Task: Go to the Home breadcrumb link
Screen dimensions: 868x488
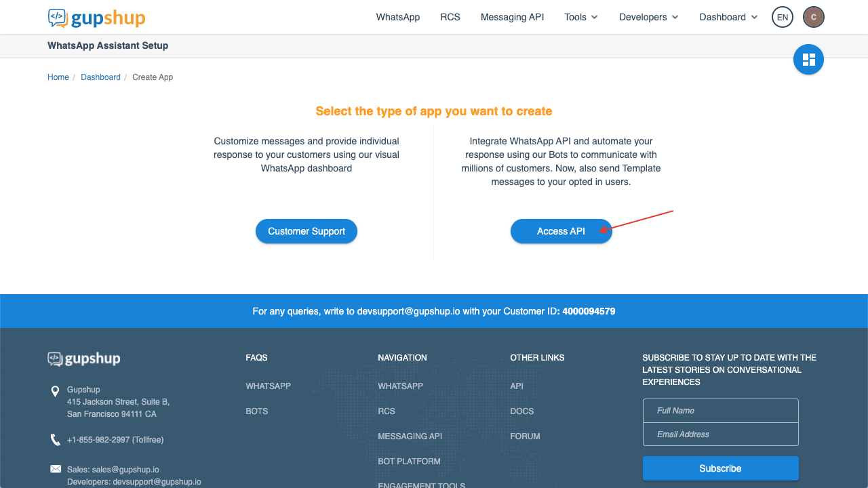Action: [58, 77]
